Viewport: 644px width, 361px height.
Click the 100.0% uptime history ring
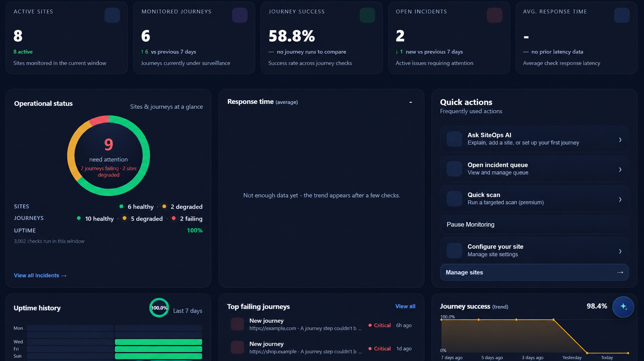click(x=159, y=308)
